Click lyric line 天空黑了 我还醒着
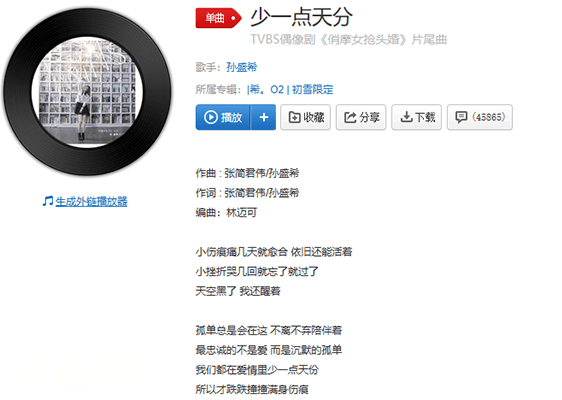Screen dimensions: 562x400 point(238,291)
